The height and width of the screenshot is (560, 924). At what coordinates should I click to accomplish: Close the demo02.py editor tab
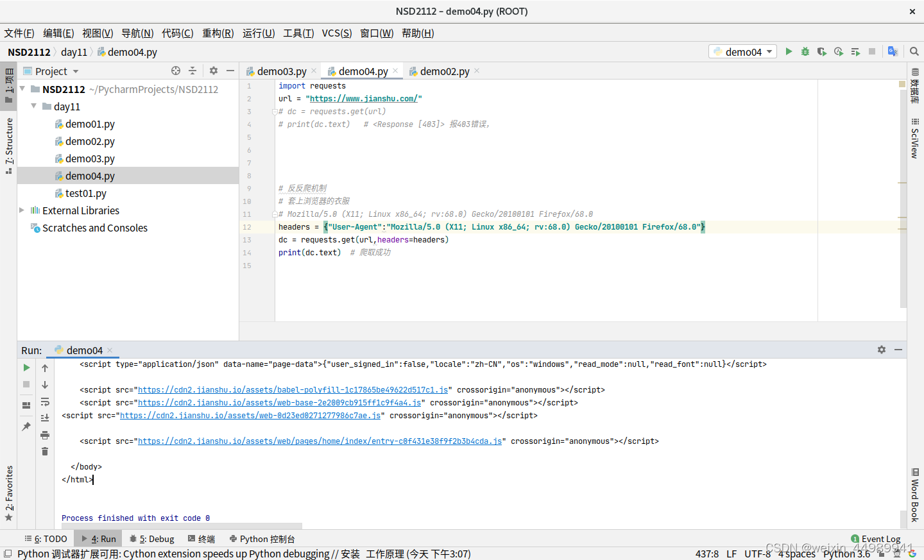pyautogui.click(x=477, y=71)
